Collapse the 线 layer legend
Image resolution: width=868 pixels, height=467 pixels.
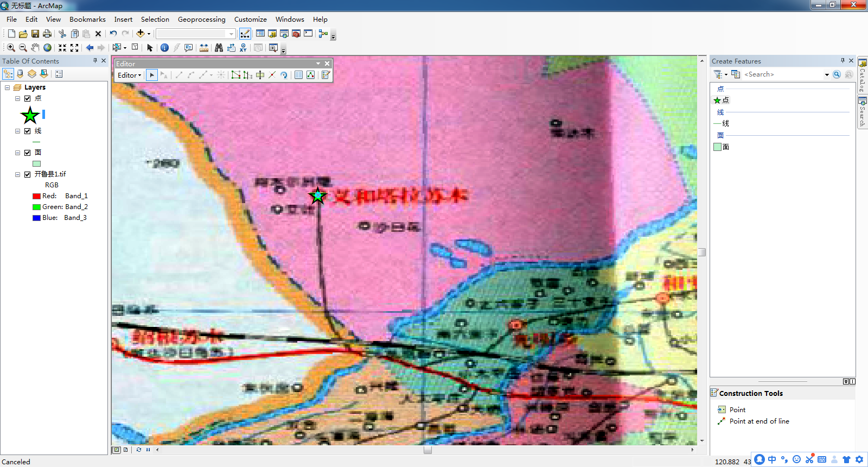tap(17, 131)
